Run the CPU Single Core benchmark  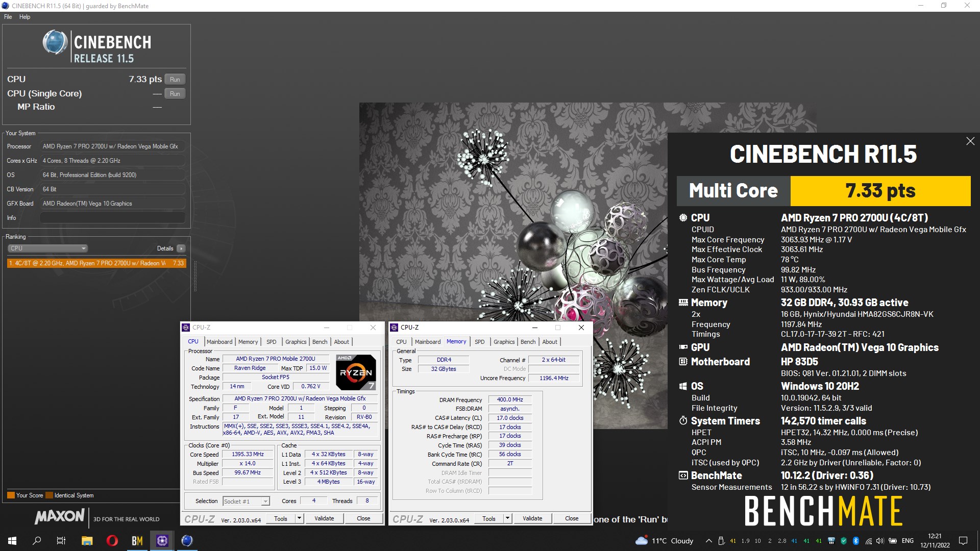(x=175, y=94)
